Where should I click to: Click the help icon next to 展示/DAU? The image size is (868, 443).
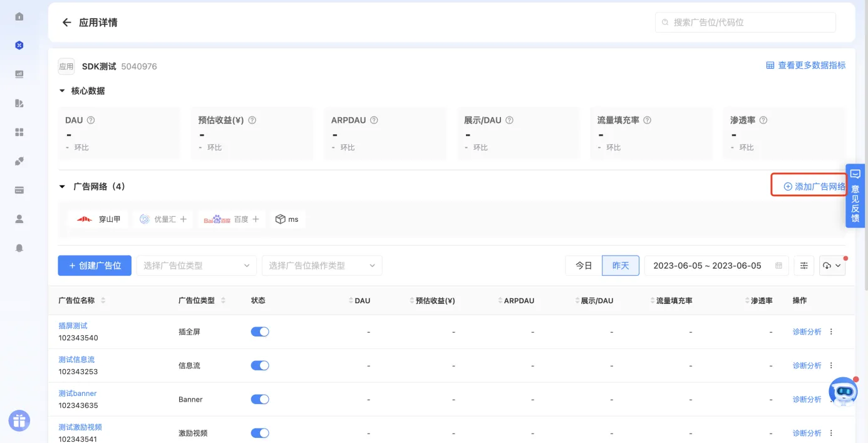pyautogui.click(x=510, y=120)
